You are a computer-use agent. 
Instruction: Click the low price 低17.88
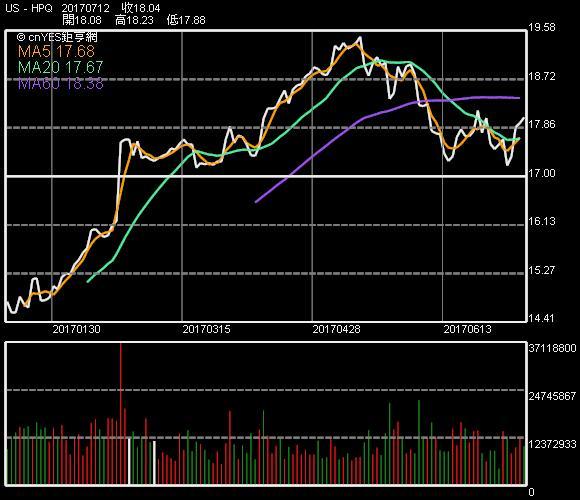186,20
